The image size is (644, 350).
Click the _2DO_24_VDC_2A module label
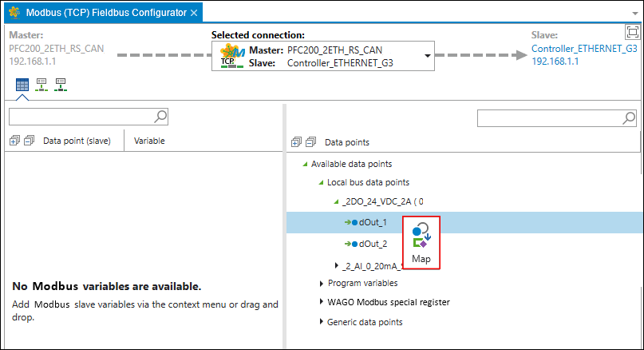point(383,201)
